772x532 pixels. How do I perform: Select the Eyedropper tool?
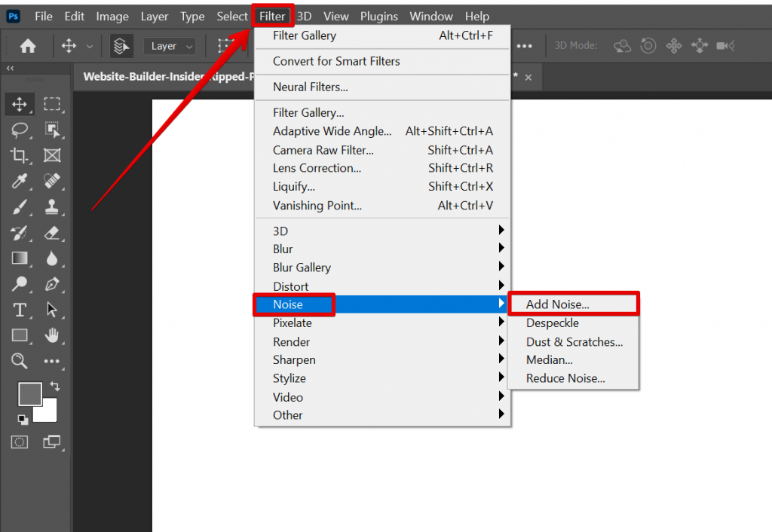point(19,181)
